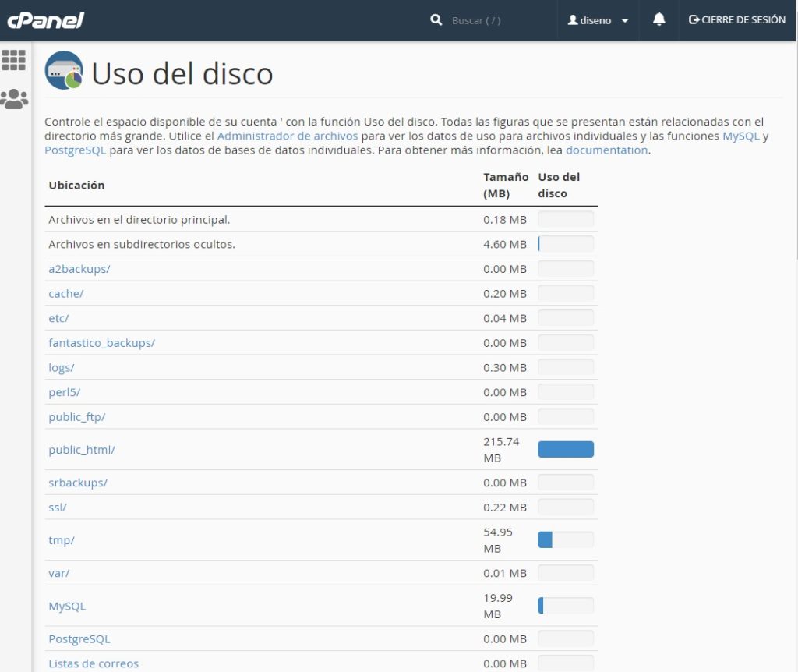The width and height of the screenshot is (798, 672).
Task: Open the home grid icon in sidebar
Action: 14,60
